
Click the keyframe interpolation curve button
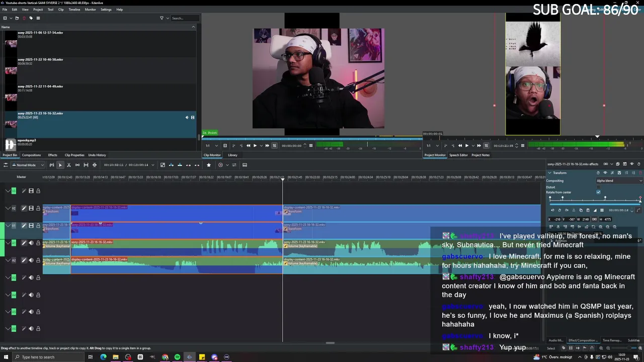pyautogui.click(x=638, y=210)
